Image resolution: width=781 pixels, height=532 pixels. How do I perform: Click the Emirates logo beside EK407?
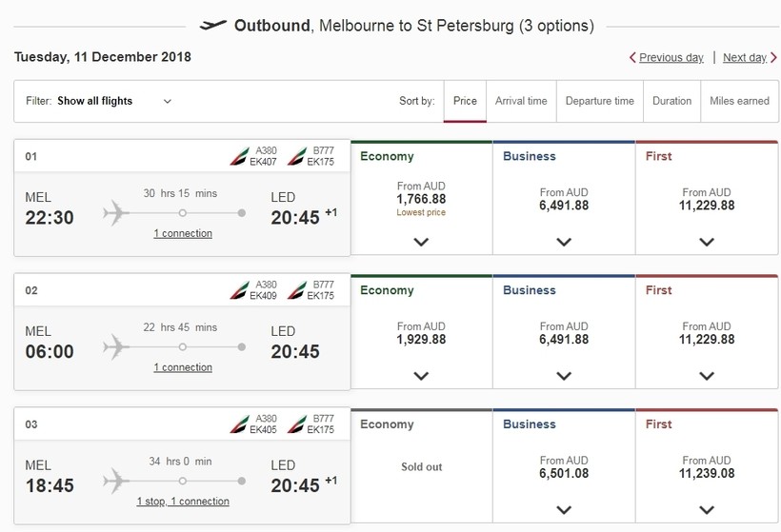pyautogui.click(x=239, y=156)
